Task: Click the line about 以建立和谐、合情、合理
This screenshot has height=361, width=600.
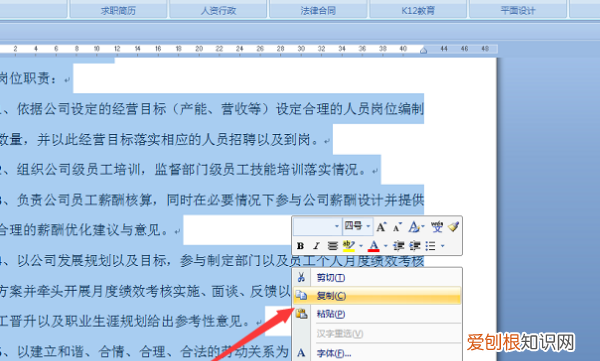Action: [144, 351]
